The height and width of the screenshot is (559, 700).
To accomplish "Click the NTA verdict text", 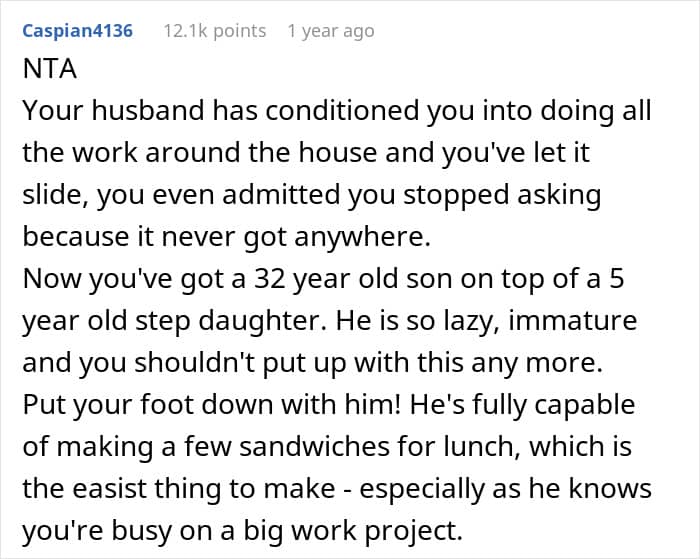I will 50,69.
